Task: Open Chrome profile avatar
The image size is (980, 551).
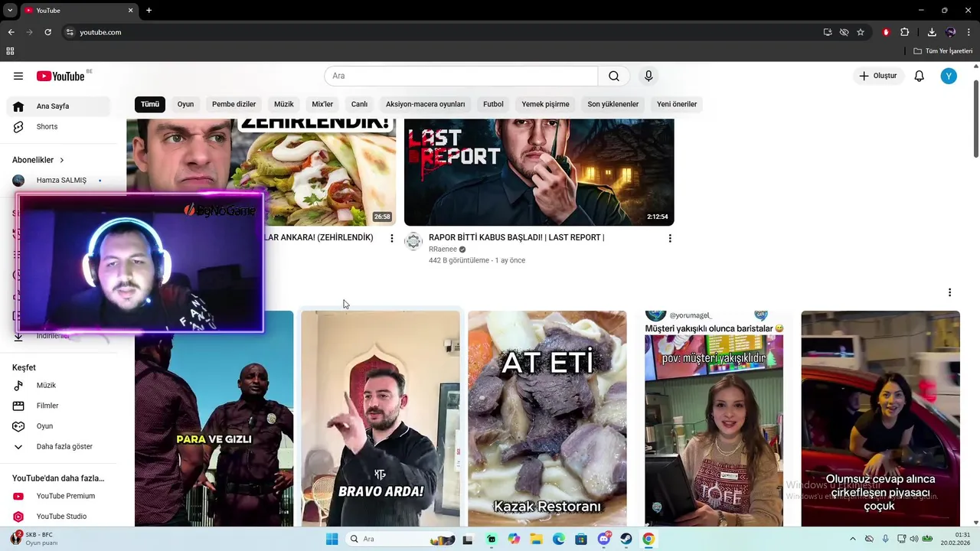Action: click(x=951, y=32)
